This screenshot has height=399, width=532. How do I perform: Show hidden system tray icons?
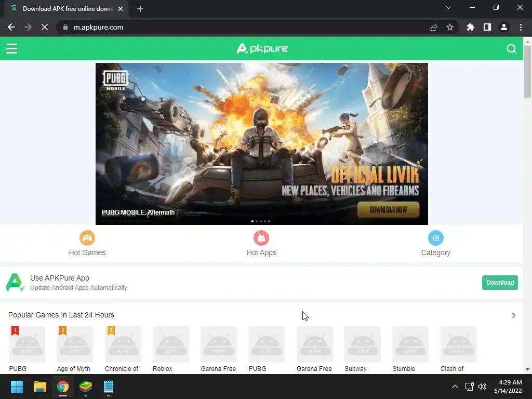point(455,387)
